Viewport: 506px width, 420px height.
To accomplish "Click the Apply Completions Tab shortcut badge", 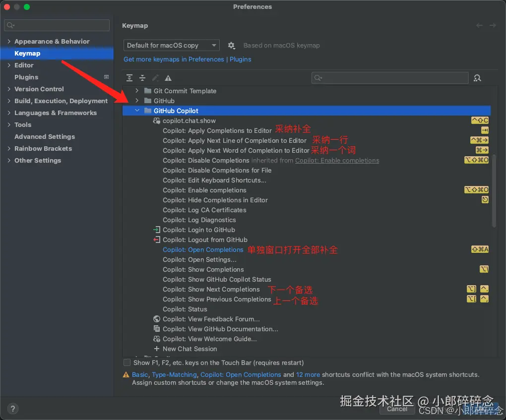I will [x=484, y=130].
